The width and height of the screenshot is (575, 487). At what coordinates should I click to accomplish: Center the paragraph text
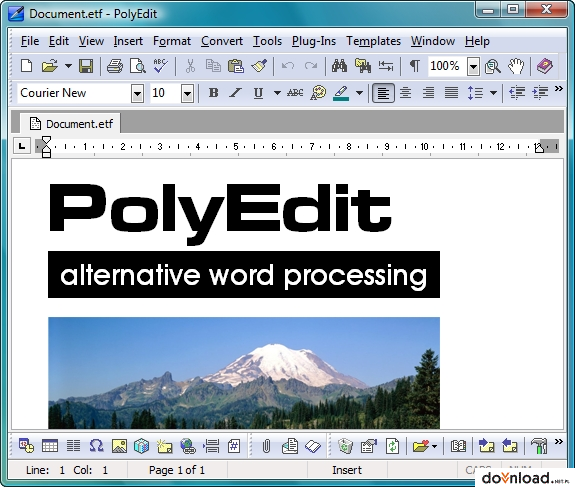(405, 93)
